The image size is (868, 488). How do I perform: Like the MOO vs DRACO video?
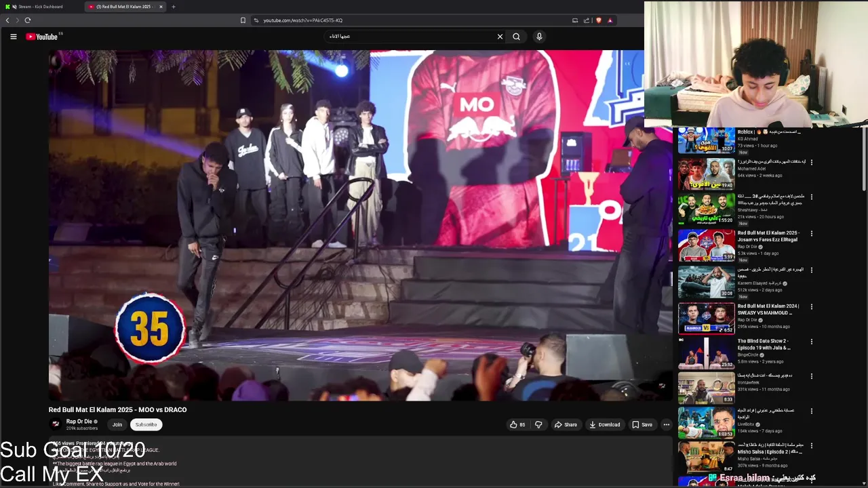pos(517,425)
